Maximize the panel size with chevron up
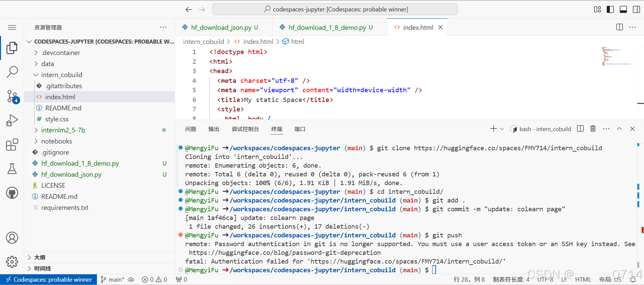This screenshot has width=644, height=285. tap(619, 129)
